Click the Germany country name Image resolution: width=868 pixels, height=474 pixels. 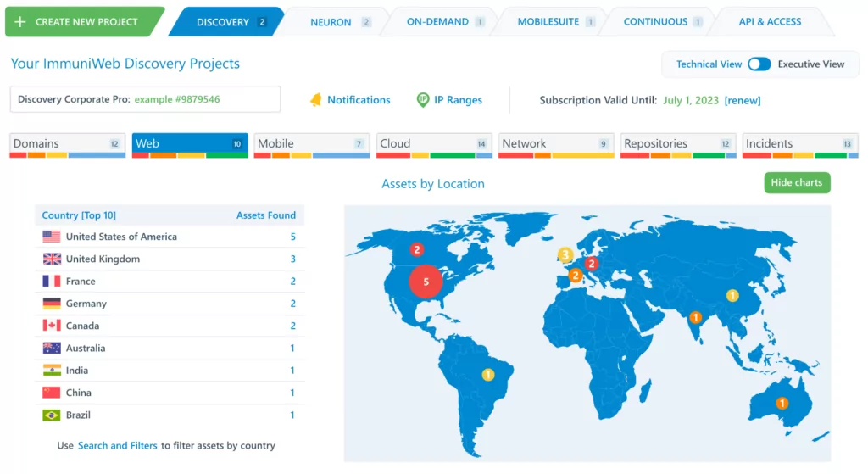(x=86, y=304)
